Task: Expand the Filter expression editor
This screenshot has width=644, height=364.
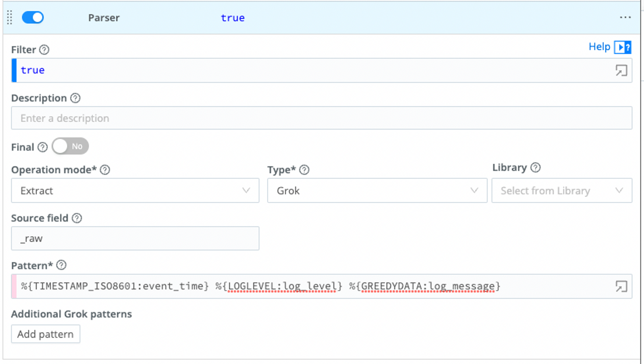Action: click(621, 70)
